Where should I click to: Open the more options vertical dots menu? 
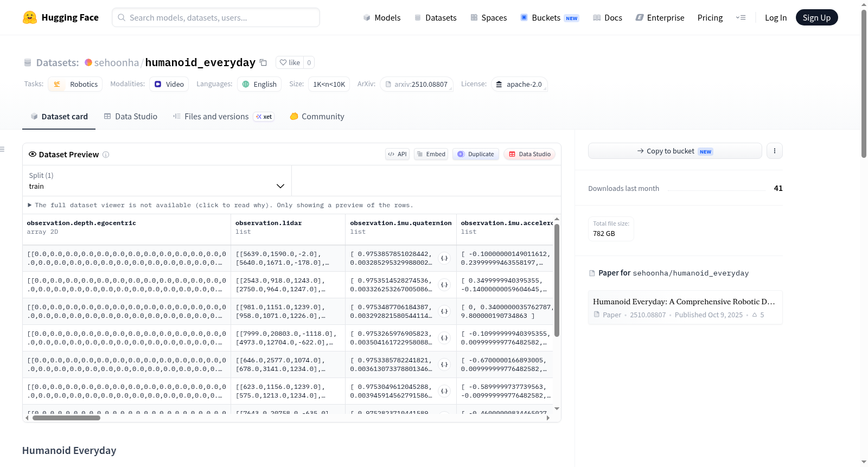(x=775, y=151)
